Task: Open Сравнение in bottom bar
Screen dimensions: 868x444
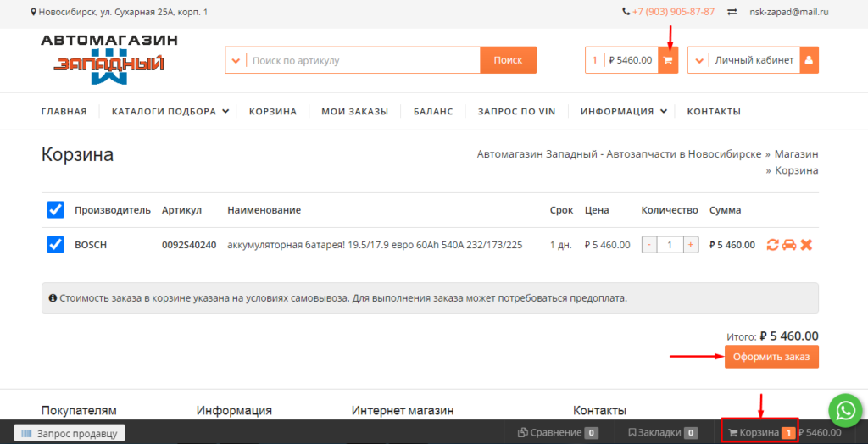Action: (558, 432)
